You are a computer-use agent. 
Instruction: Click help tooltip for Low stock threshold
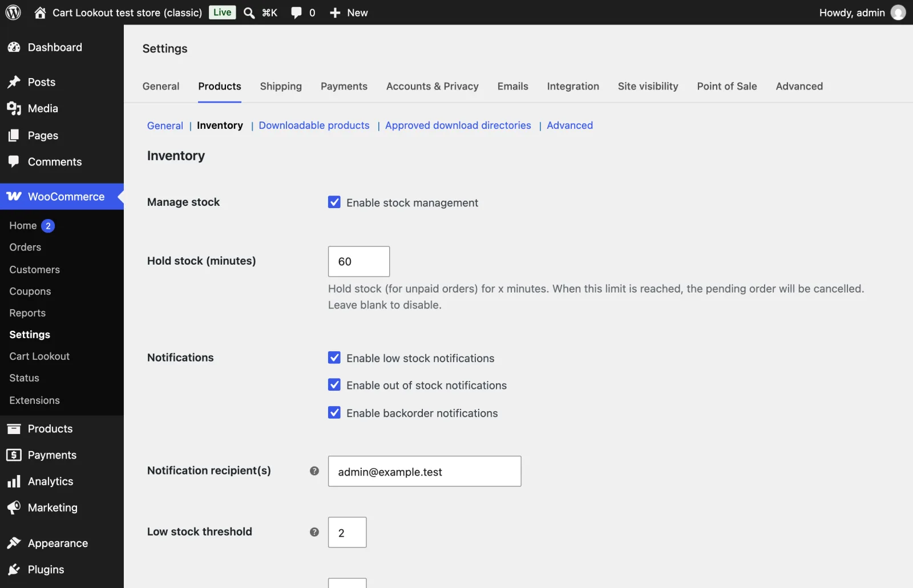pyautogui.click(x=314, y=532)
